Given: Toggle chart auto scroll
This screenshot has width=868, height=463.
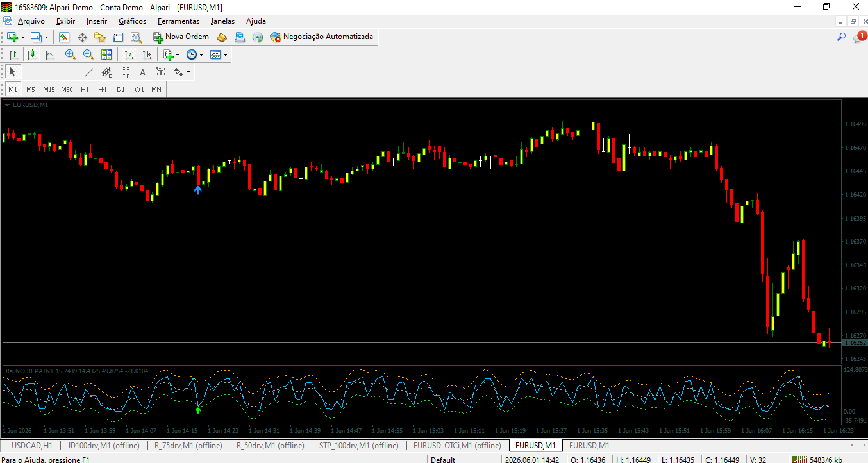Looking at the screenshot, I should click(x=129, y=55).
